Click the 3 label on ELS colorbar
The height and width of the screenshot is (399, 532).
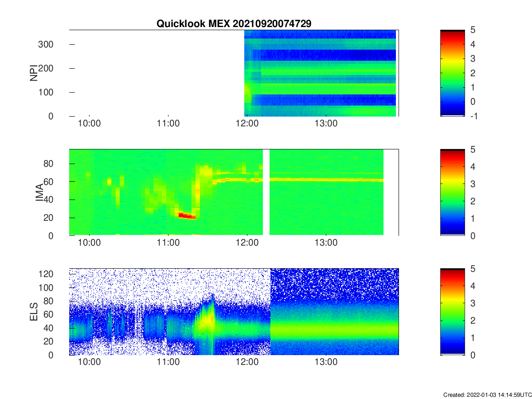[473, 303]
